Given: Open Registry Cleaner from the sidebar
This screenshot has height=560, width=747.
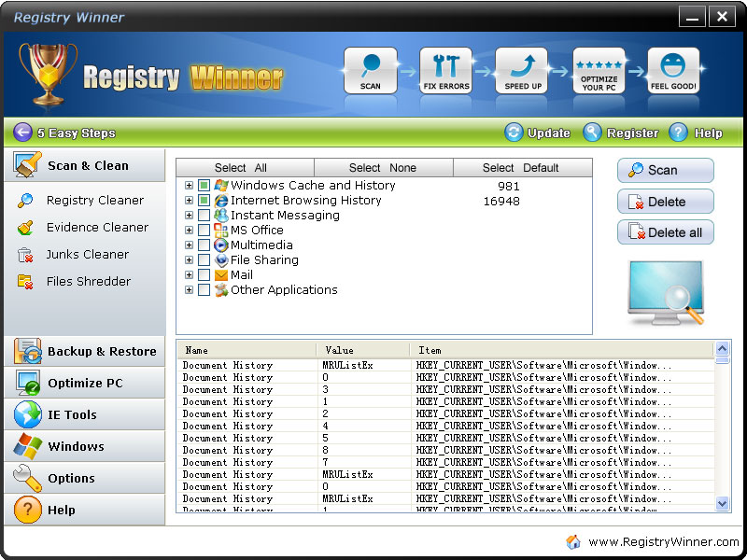Looking at the screenshot, I should [95, 201].
